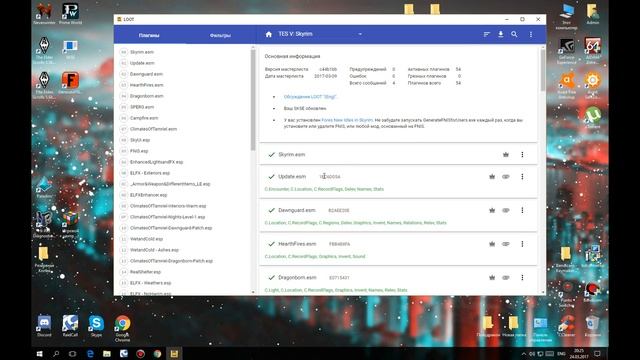The width and height of the screenshot is (640, 360).
Task: Open File Explorer from the taskbar
Action: 107,354
